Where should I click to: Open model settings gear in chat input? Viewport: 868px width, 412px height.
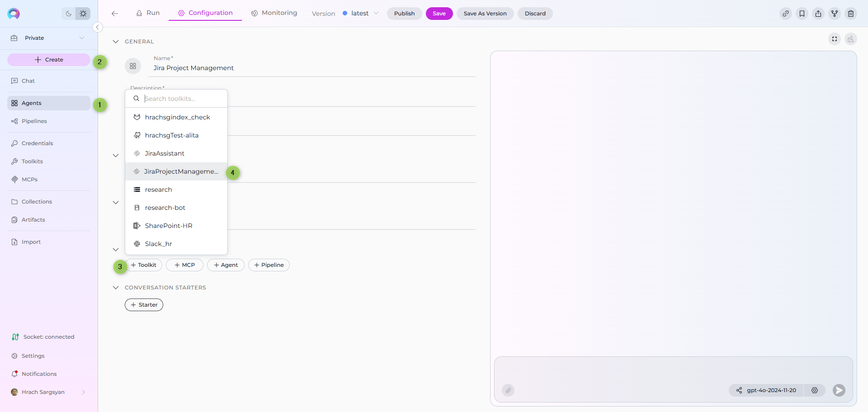click(x=815, y=390)
